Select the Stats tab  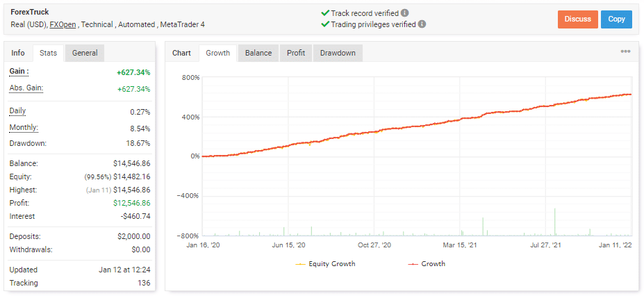pos(48,53)
